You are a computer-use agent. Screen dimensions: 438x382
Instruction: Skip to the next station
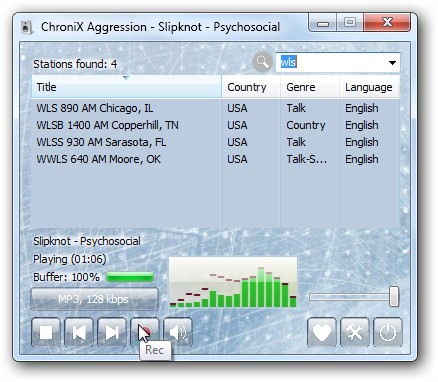112,332
